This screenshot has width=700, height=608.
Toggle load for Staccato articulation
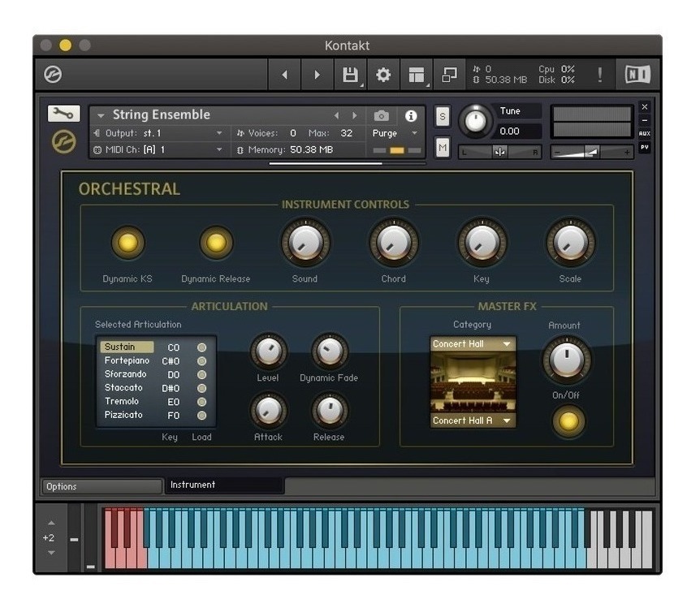[x=201, y=388]
